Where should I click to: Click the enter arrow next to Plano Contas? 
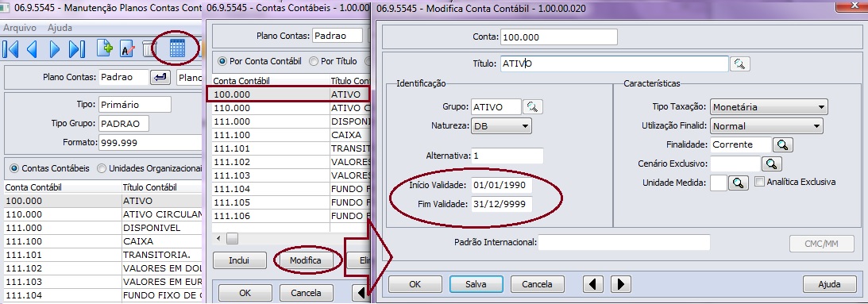[x=160, y=78]
